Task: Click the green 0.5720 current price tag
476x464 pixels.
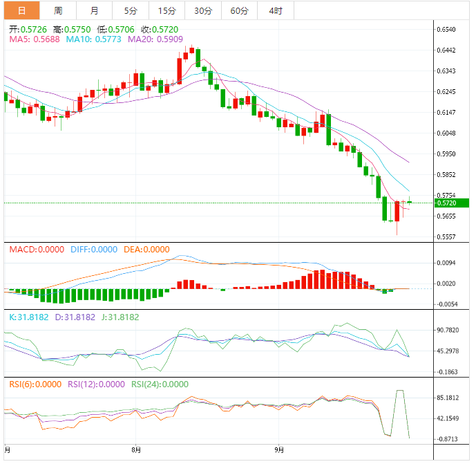Action: 446,203
